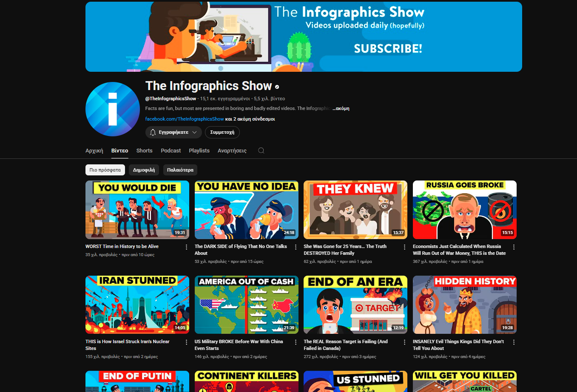Open options menu for Israel Struck Iran's Nuclear video
This screenshot has width=577, height=392.
click(186, 342)
